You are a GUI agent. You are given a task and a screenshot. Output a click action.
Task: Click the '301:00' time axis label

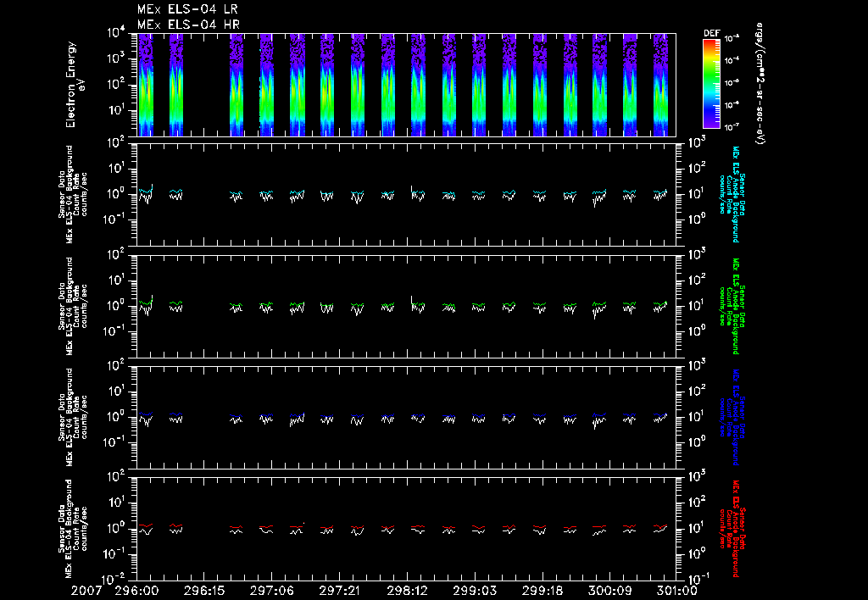pos(676,591)
